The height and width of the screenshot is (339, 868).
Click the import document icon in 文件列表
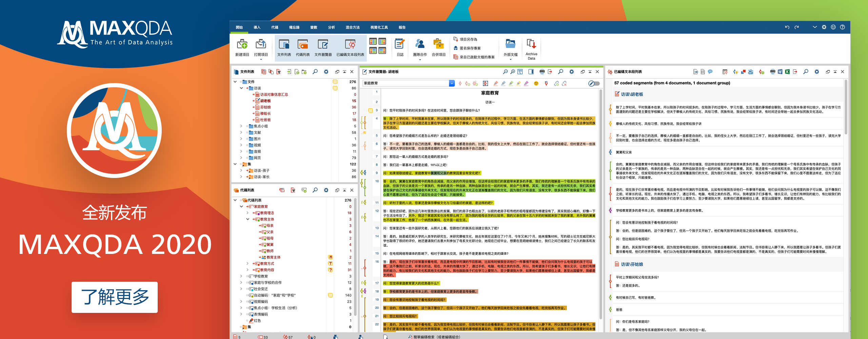click(x=289, y=72)
